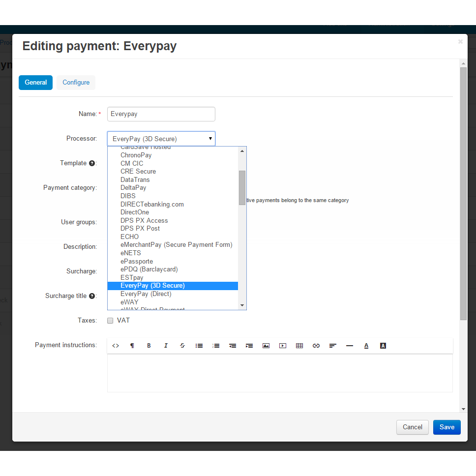This screenshot has height=476, width=476.
Task: Click the dialog scroll up arrow
Action: tap(463, 63)
